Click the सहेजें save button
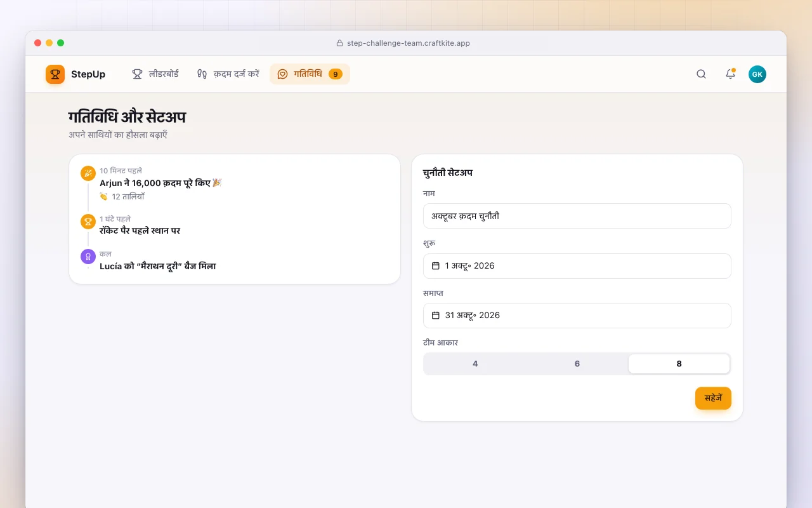This screenshot has height=508, width=812. pyautogui.click(x=713, y=398)
